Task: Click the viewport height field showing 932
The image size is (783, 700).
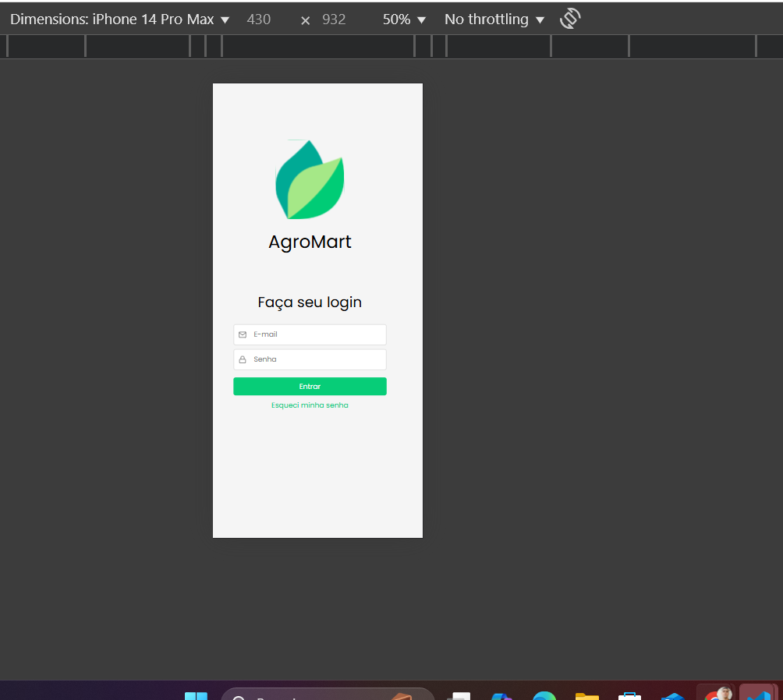Action: (x=334, y=19)
